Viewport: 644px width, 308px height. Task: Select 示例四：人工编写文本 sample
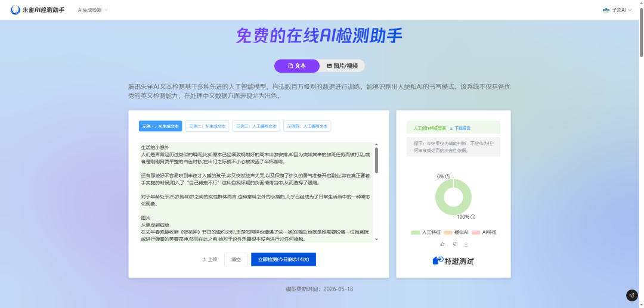[x=307, y=126]
